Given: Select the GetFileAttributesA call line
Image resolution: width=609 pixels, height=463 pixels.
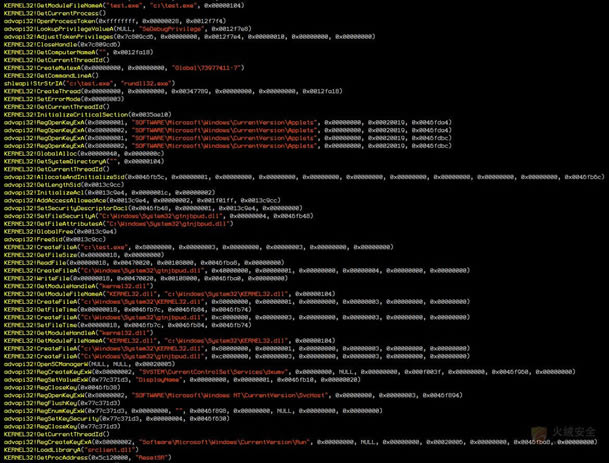Looking at the screenshot, I should tap(100, 223).
